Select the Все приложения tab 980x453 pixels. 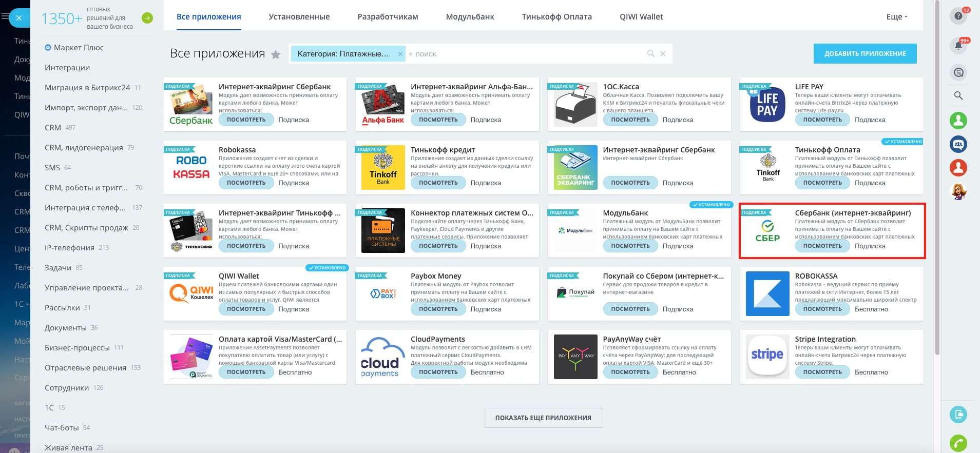[x=209, y=17]
